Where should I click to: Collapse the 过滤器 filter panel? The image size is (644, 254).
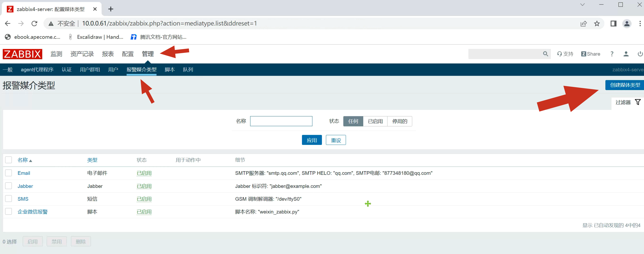[x=628, y=102]
